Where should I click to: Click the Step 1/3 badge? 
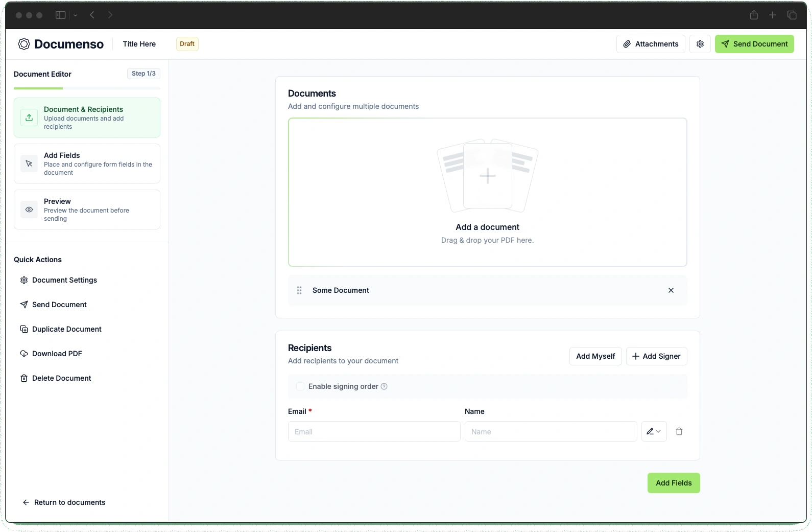click(144, 74)
